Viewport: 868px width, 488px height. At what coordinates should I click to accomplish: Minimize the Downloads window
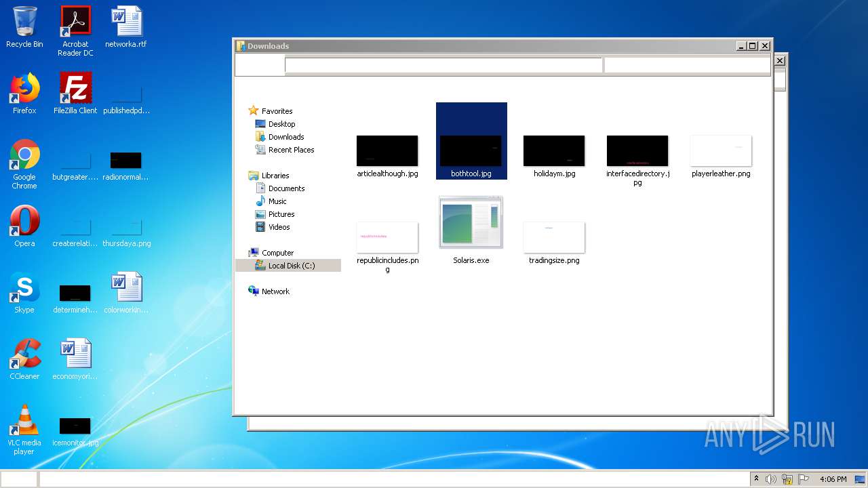click(x=741, y=46)
